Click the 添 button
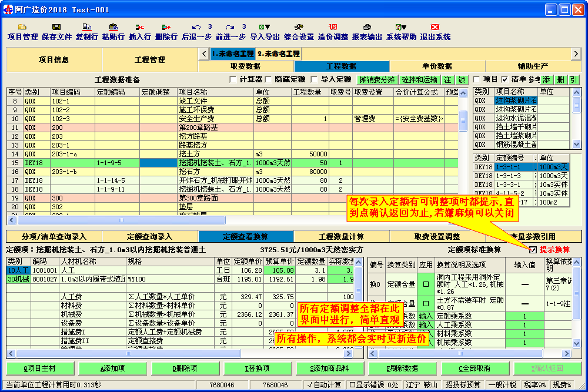Screen dimensions: 588x392 point(546,80)
